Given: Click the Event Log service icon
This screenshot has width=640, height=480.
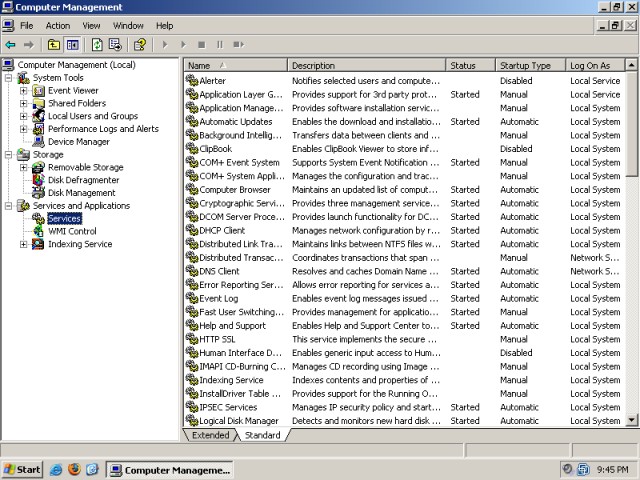Looking at the screenshot, I should point(192,298).
